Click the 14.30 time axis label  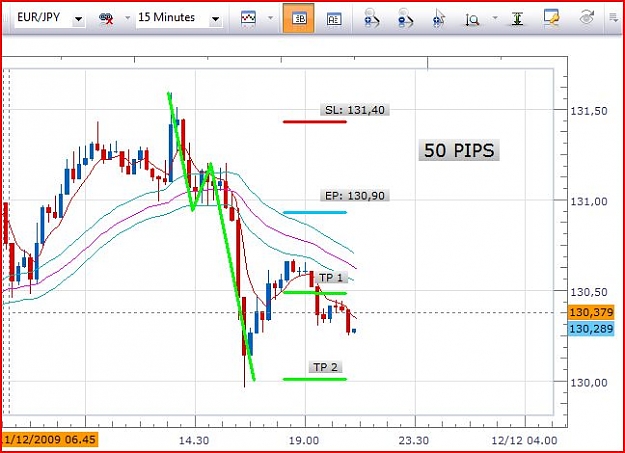click(x=194, y=441)
